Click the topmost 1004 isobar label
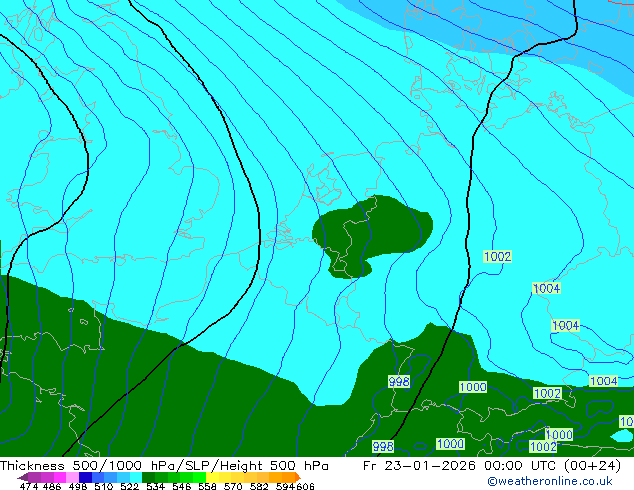 coord(546,288)
